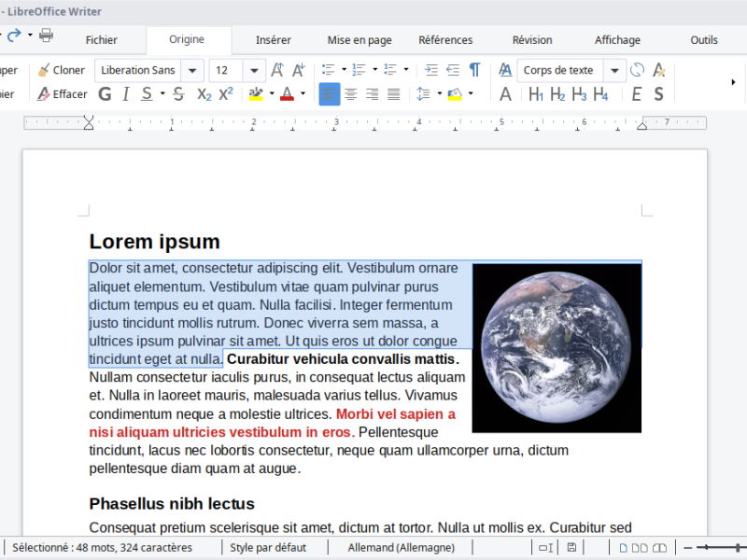
Task: Increase font size with the larger A icon
Action: 277,70
